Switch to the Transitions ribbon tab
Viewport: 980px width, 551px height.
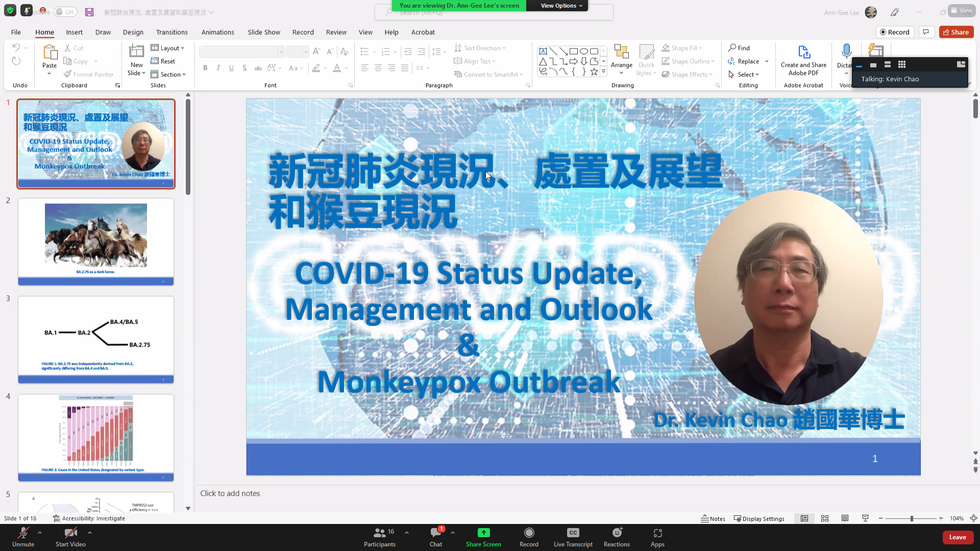click(x=171, y=32)
